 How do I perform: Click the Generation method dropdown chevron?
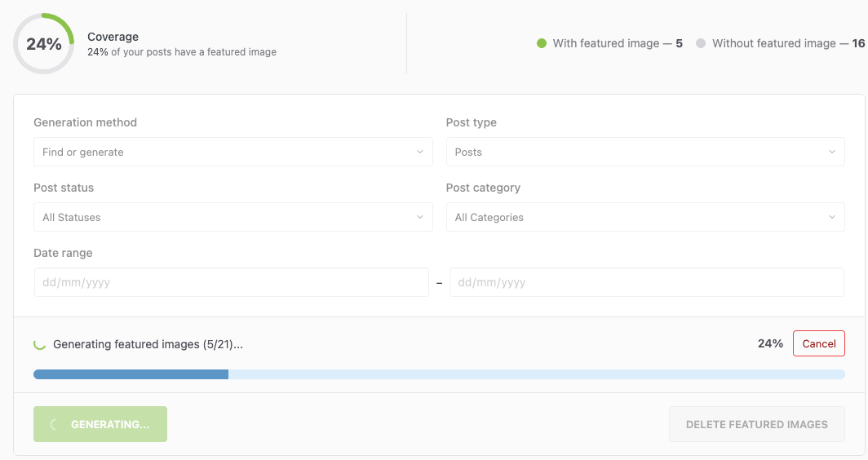click(420, 152)
